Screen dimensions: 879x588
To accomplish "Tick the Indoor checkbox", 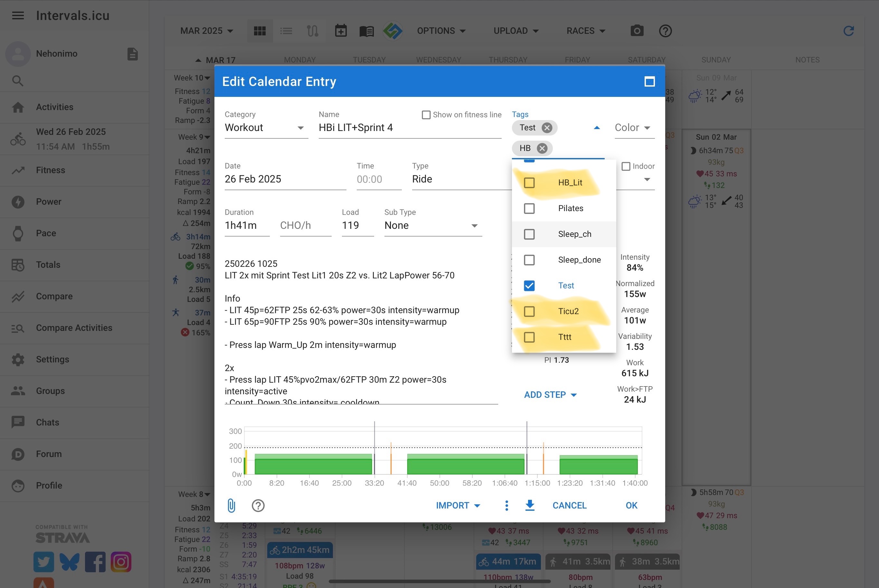I will [x=626, y=166].
